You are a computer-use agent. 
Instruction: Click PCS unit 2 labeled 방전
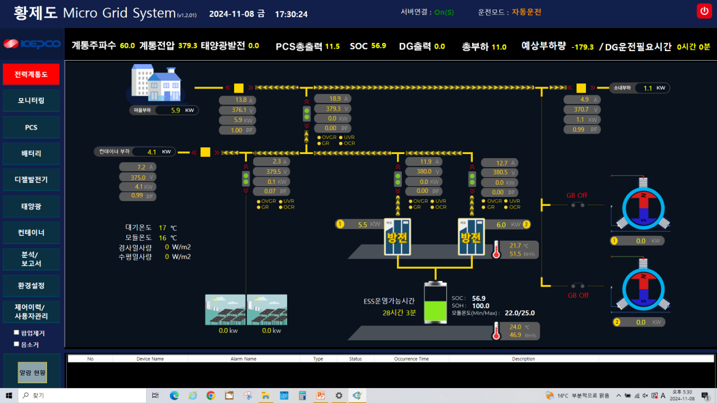(x=471, y=237)
